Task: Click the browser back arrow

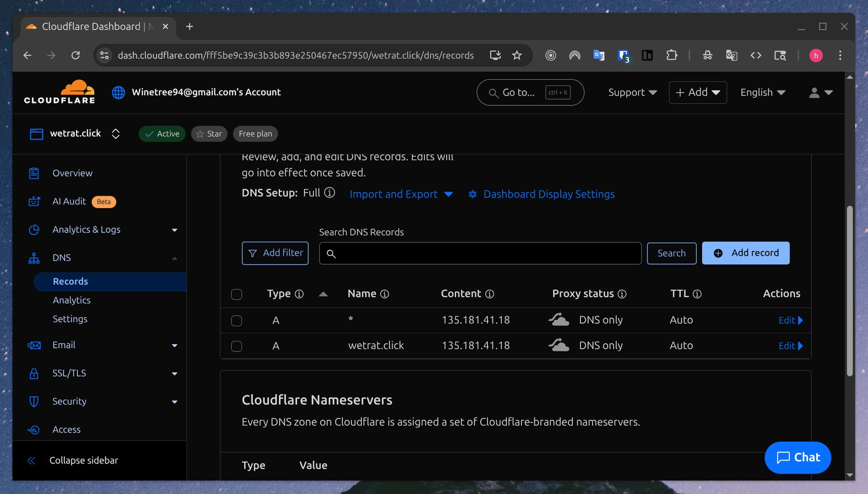Action: (x=28, y=55)
